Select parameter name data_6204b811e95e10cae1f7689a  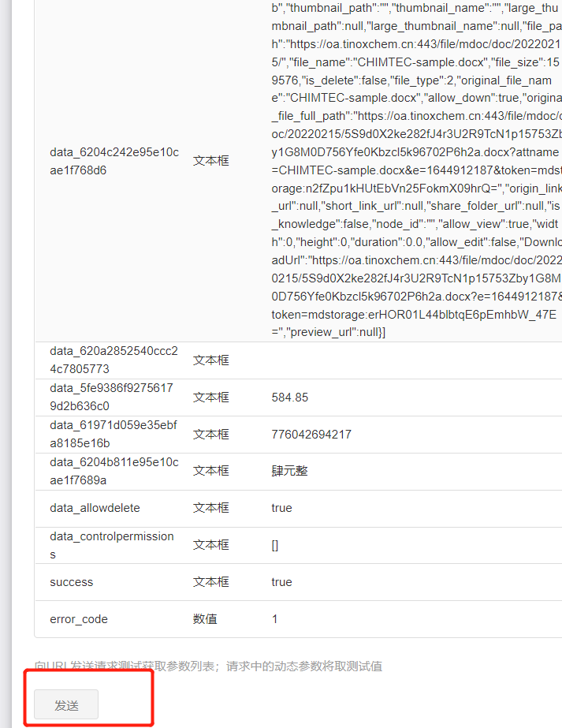coord(114,471)
